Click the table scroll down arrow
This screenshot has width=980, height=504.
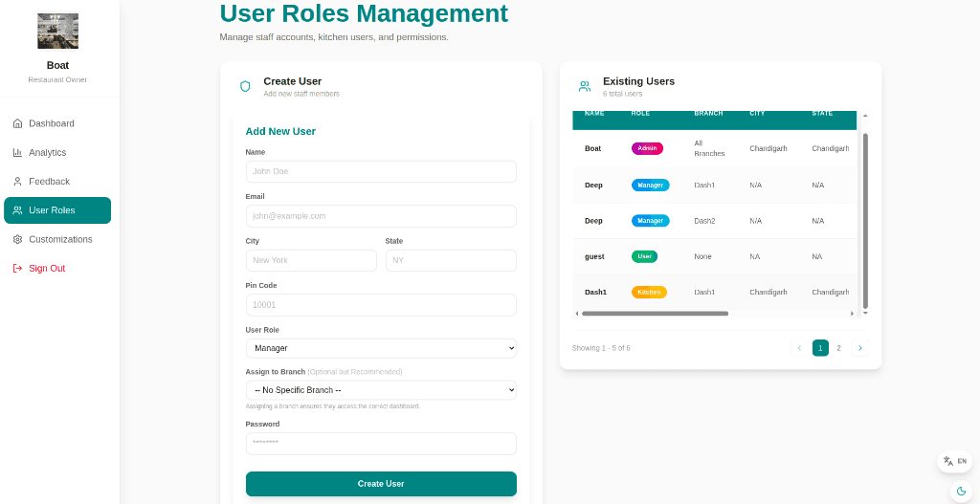tap(865, 313)
